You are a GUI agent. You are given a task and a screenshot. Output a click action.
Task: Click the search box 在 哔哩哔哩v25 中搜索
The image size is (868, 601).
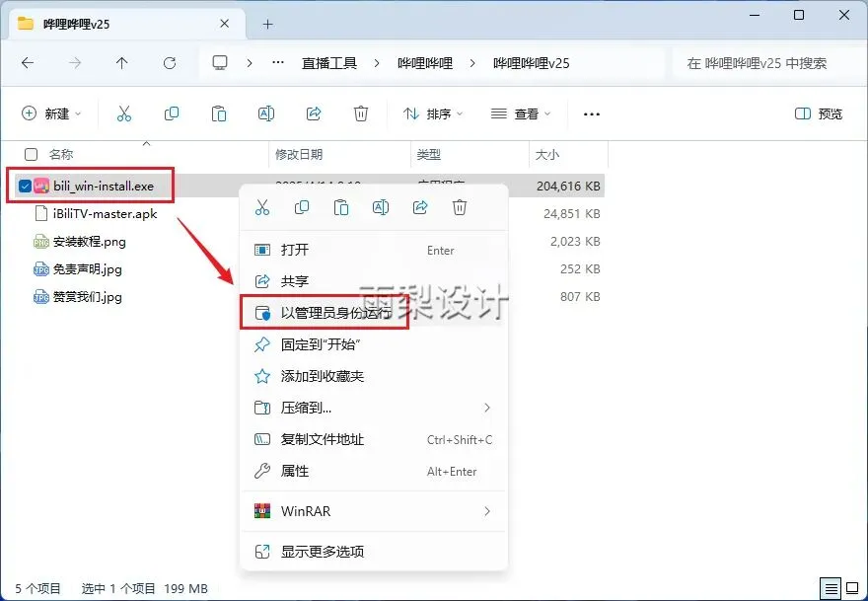point(765,63)
